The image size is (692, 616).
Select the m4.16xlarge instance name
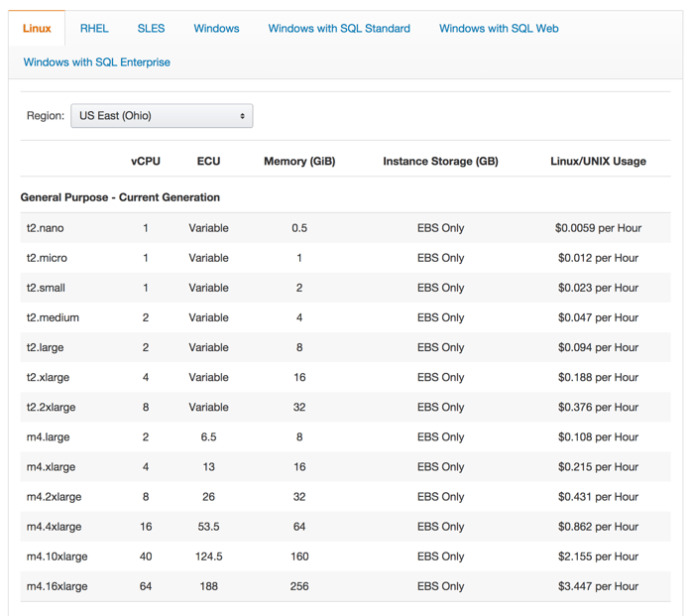click(x=57, y=586)
